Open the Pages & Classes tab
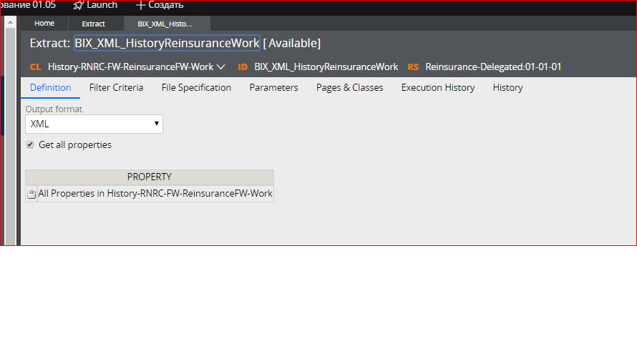Screen dimensions: 637x364 tap(350, 88)
